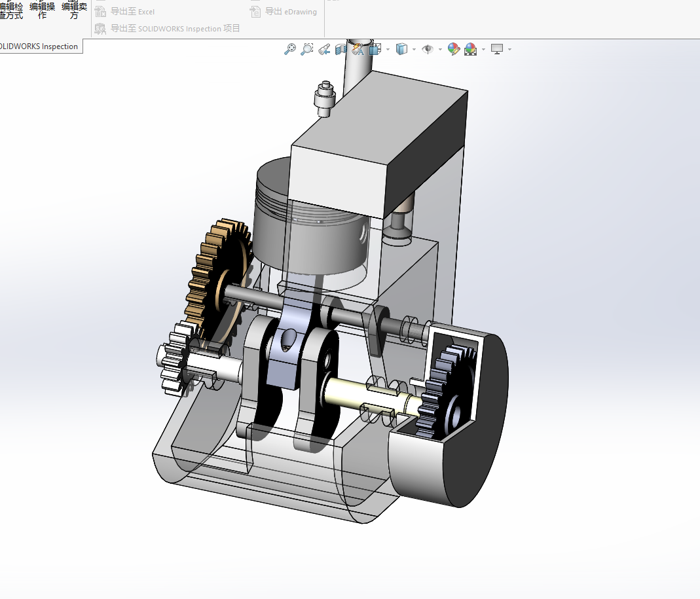
Task: Open the Hide/Show Items dropdown arrow
Action: [440, 49]
